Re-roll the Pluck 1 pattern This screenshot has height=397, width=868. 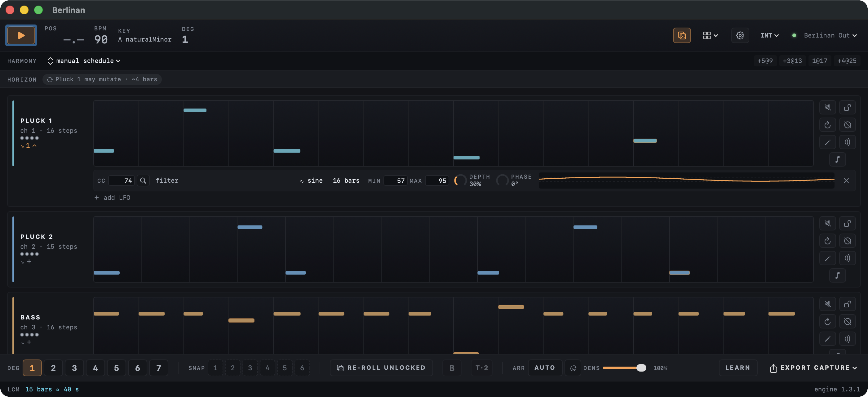click(x=828, y=125)
